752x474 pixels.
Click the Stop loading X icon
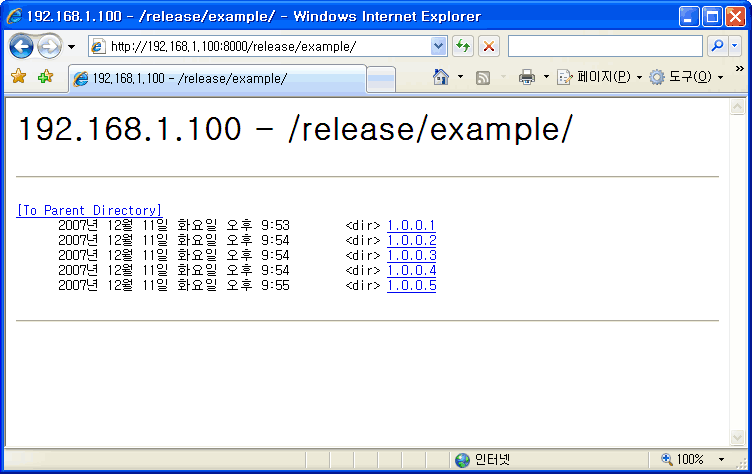point(489,47)
